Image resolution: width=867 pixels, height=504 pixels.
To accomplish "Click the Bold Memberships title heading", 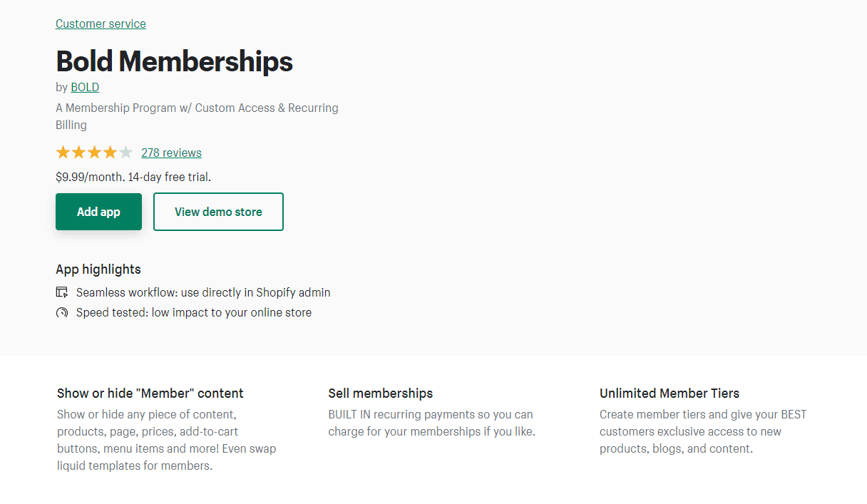I will (174, 61).
